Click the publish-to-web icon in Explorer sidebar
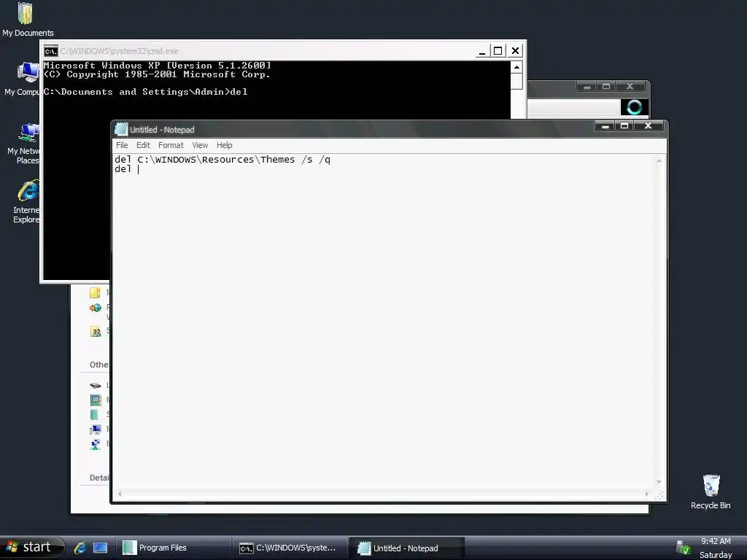The image size is (747, 560). pyautogui.click(x=96, y=308)
